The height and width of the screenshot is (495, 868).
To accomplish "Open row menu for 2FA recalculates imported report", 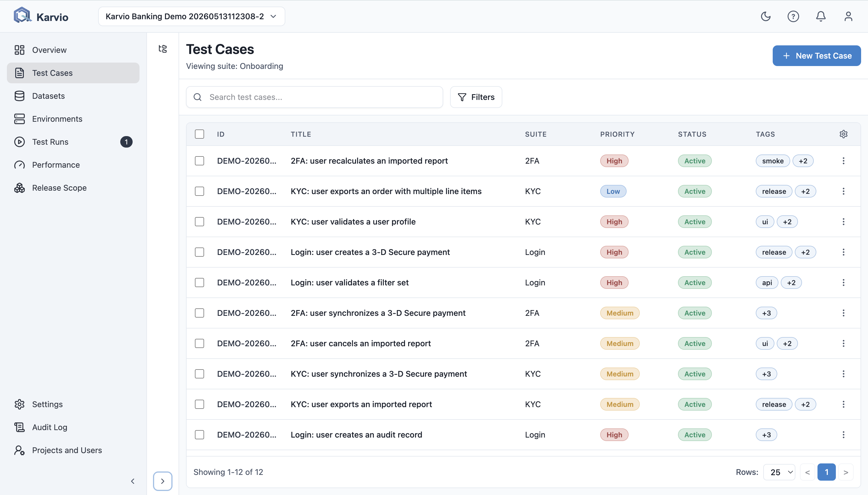I will (x=843, y=161).
